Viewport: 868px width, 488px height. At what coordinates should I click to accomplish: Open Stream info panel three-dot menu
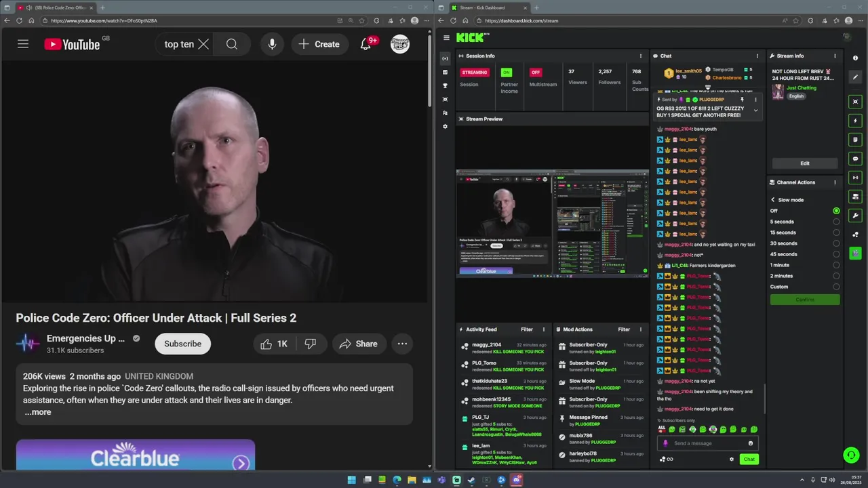click(835, 56)
